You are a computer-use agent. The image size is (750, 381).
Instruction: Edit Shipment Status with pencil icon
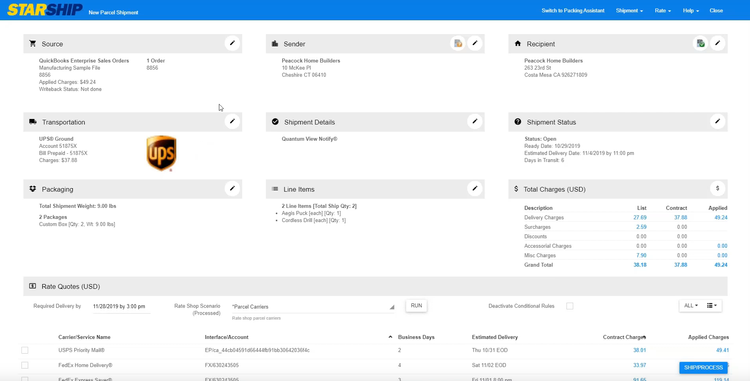pos(717,122)
